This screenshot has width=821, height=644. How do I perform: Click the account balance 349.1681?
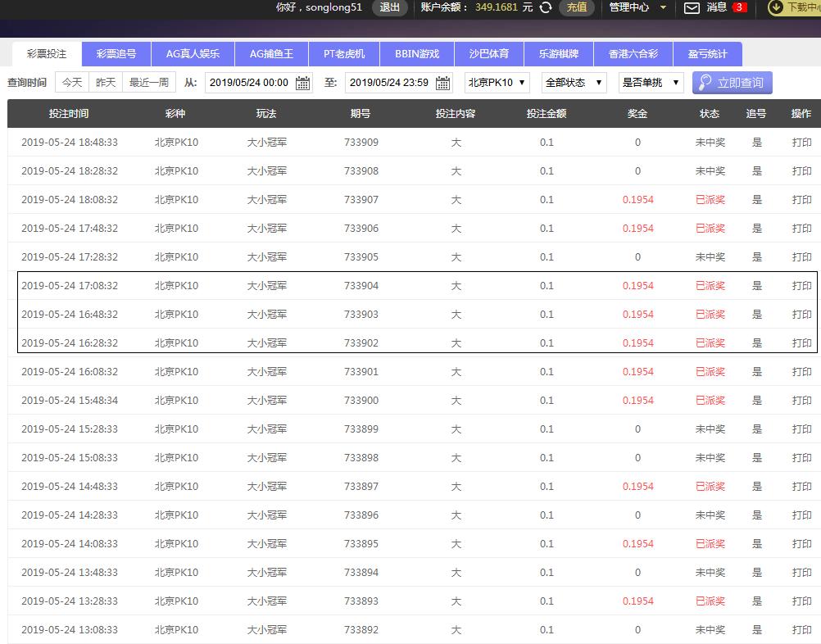(497, 7)
